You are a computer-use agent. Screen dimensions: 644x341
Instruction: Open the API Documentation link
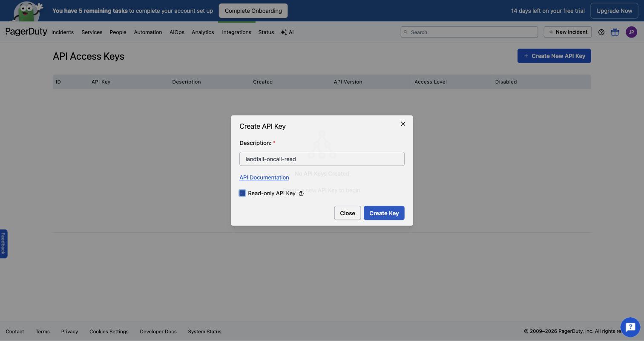264,177
